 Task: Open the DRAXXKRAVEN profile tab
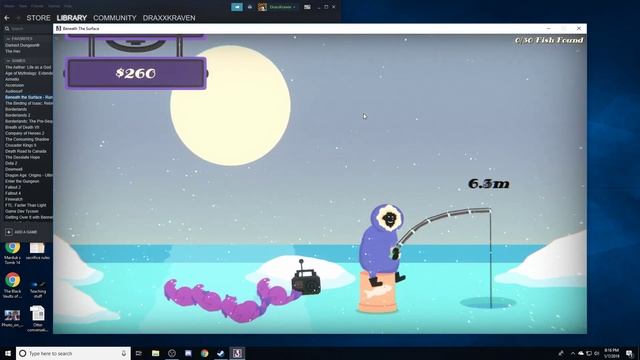pos(169,18)
